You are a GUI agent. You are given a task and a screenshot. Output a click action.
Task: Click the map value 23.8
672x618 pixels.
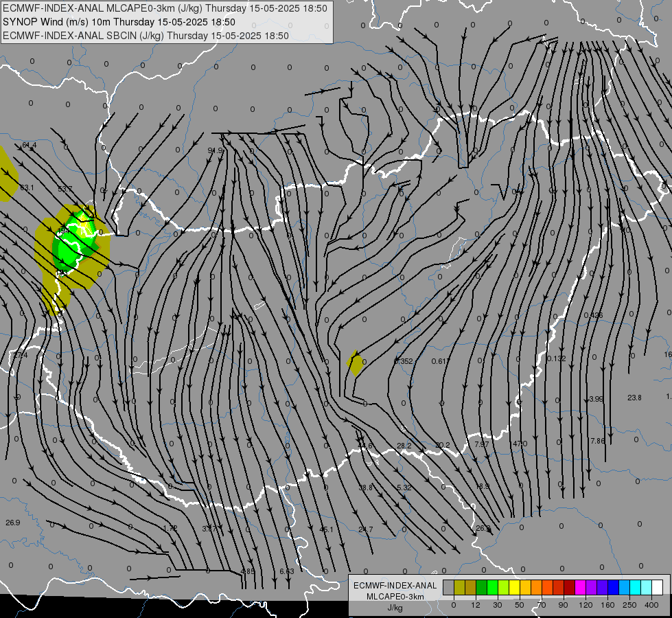click(x=634, y=398)
